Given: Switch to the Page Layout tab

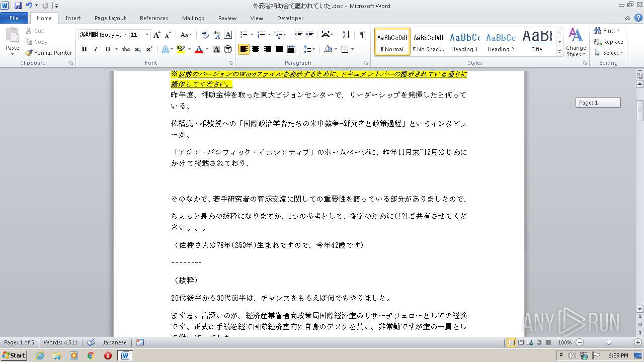Looking at the screenshot, I should click(110, 18).
